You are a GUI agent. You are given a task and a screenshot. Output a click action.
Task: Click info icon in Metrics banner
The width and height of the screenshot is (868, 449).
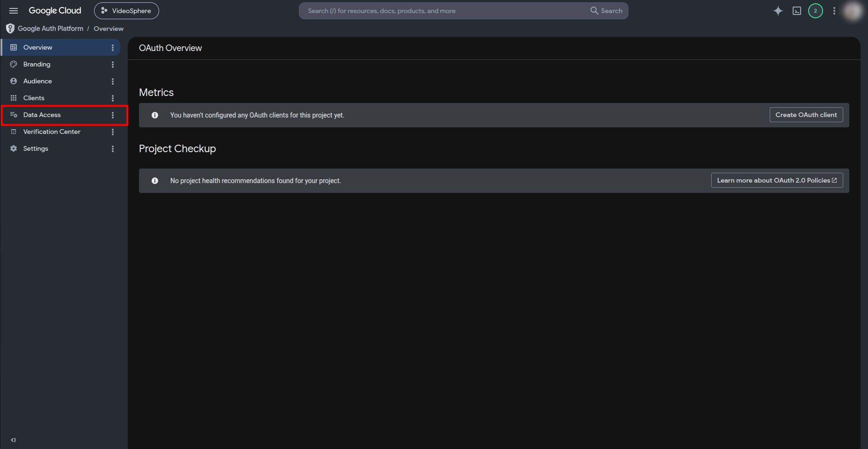pyautogui.click(x=155, y=115)
